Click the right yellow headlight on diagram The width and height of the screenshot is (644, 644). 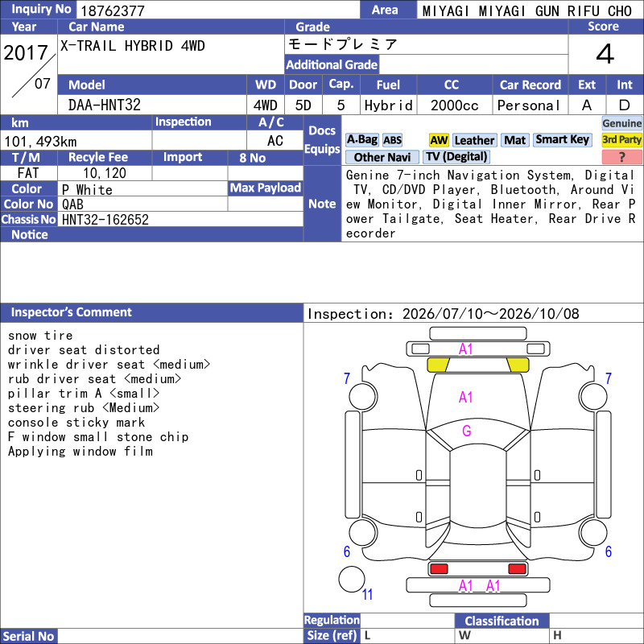click(x=518, y=365)
